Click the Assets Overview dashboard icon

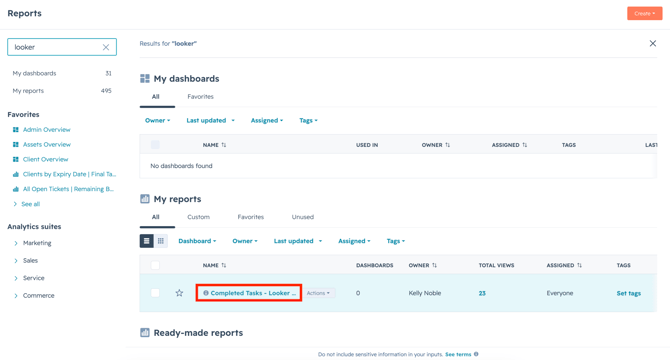[16, 144]
